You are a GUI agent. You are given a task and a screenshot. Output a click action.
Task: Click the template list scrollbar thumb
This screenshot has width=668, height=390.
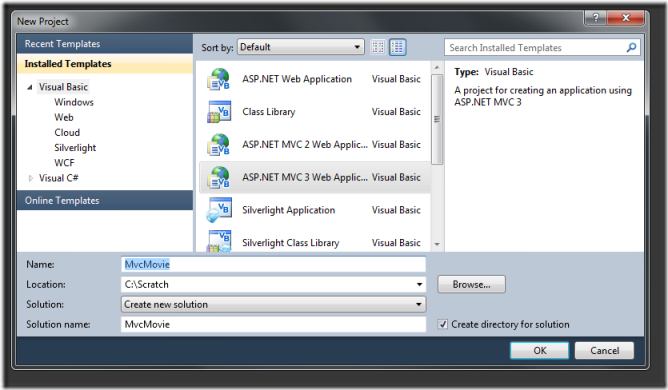coord(437,119)
